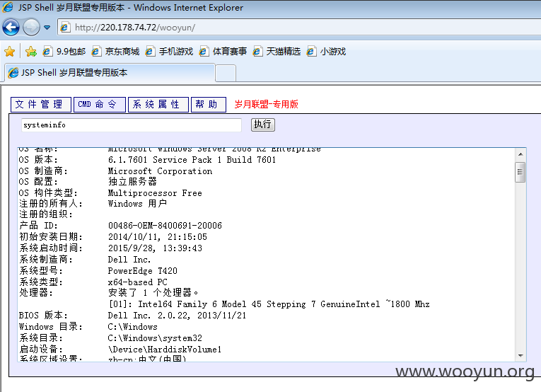
Task: Click the text 'x64-based PC'
Action: click(138, 282)
